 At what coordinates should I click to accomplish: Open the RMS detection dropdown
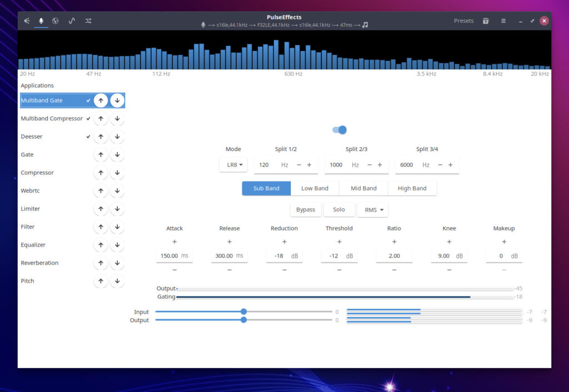(373, 210)
